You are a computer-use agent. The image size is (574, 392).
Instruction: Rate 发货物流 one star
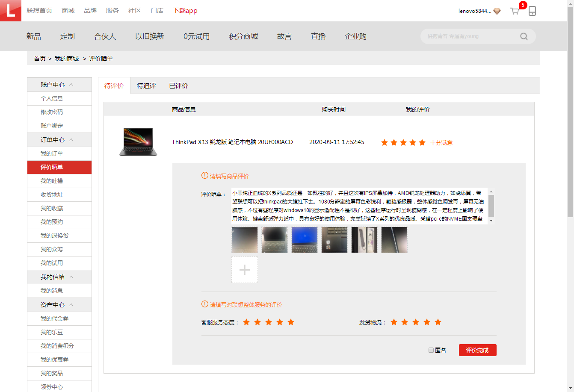394,322
